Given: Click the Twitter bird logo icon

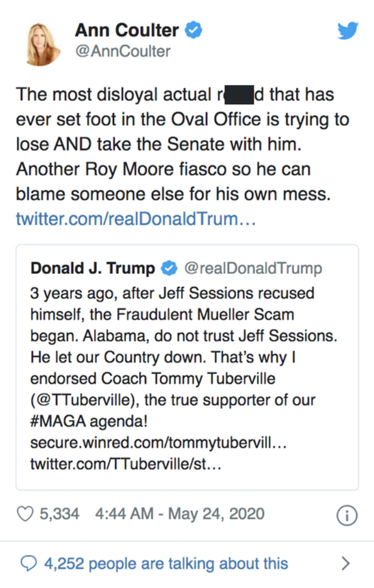Looking at the screenshot, I should click(x=347, y=31).
